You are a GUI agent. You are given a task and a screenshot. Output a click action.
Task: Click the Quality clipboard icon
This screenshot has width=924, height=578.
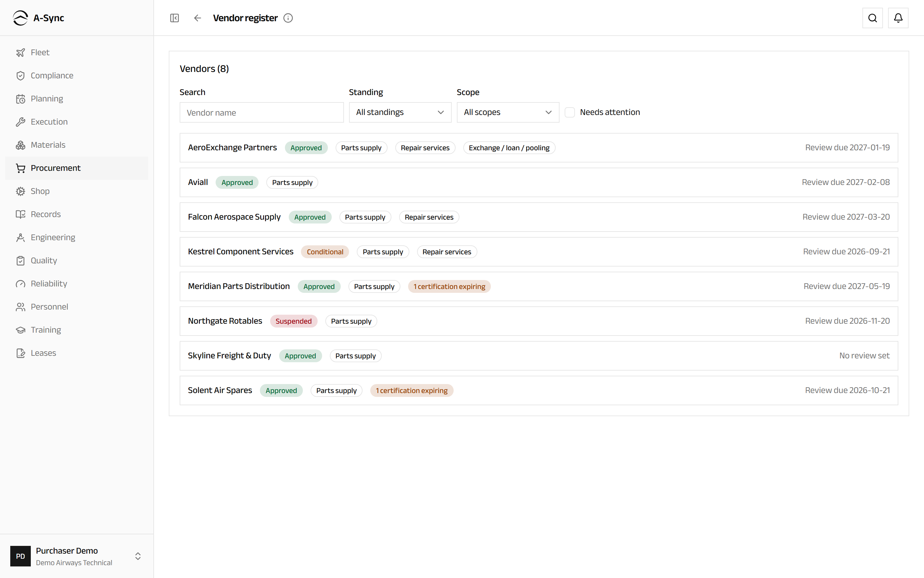21,261
